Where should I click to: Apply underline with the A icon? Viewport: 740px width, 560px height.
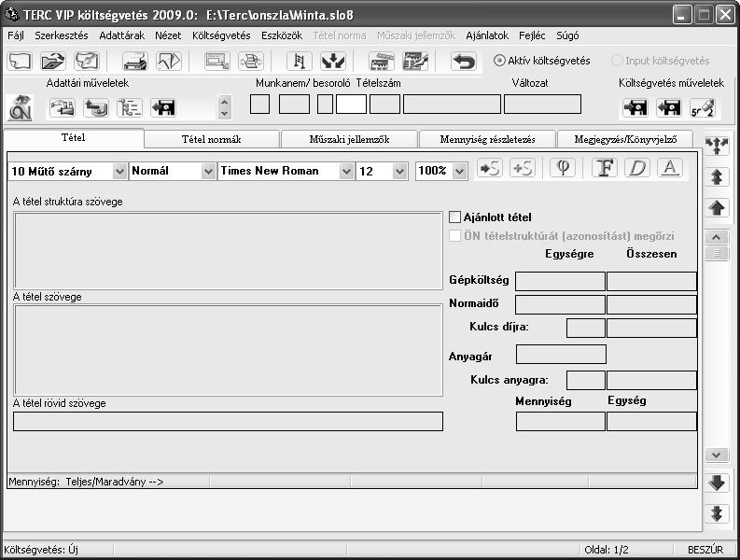tap(670, 168)
